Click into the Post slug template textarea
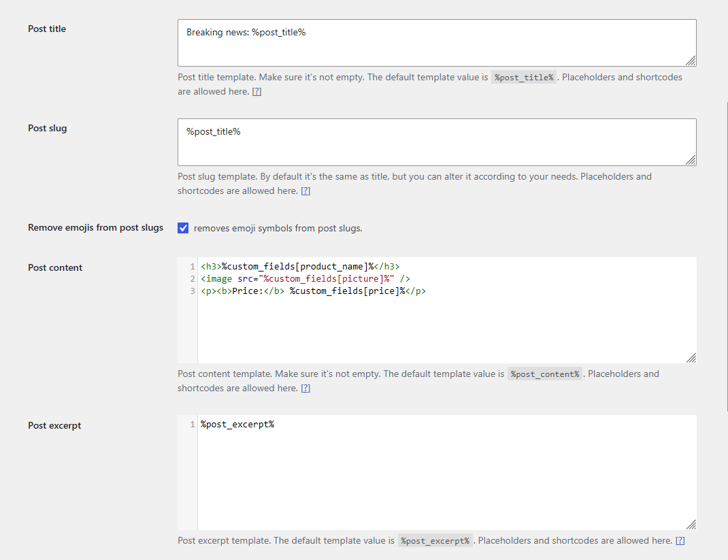728x560 pixels. point(436,142)
